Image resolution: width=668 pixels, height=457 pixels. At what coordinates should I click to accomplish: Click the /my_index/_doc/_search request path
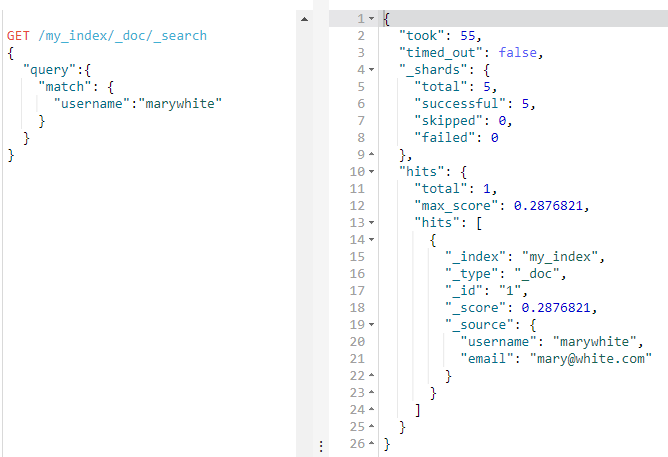122,36
